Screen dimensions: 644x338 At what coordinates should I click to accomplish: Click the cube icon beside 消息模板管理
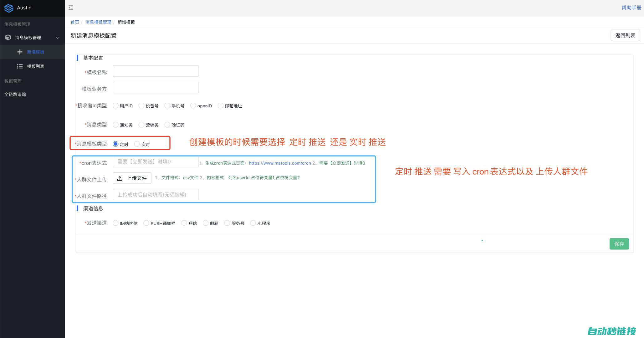(x=8, y=38)
